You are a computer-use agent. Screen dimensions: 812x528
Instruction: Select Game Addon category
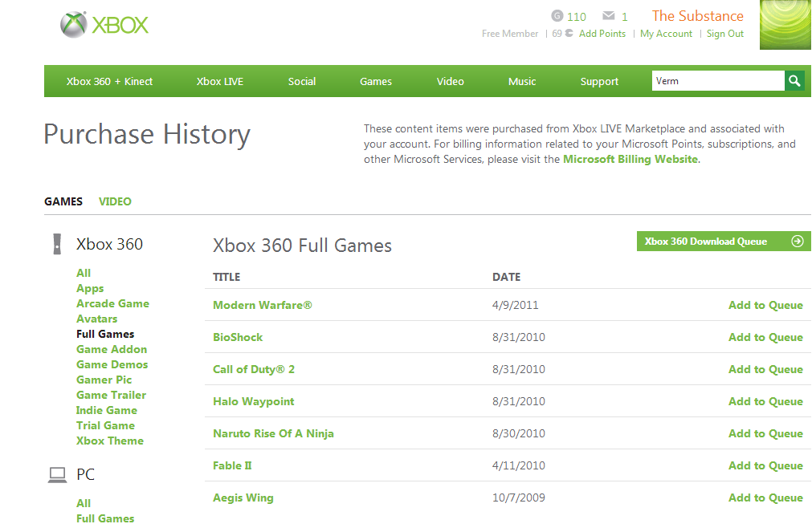coord(112,350)
